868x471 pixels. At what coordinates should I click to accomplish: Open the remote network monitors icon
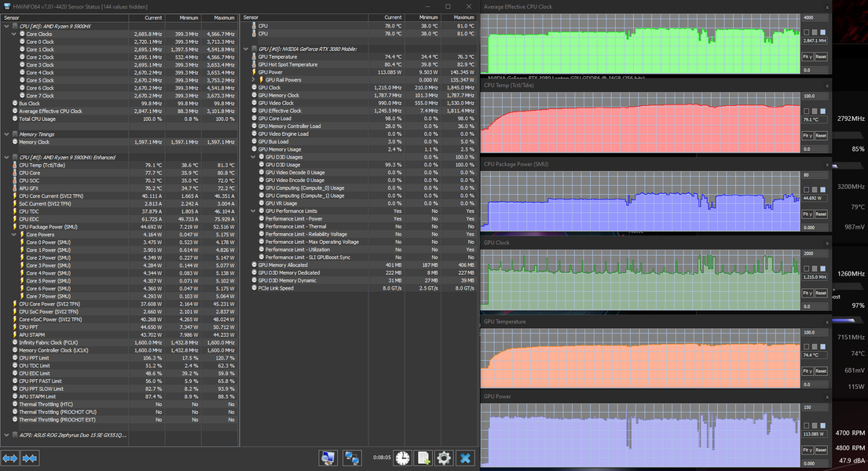[351, 458]
